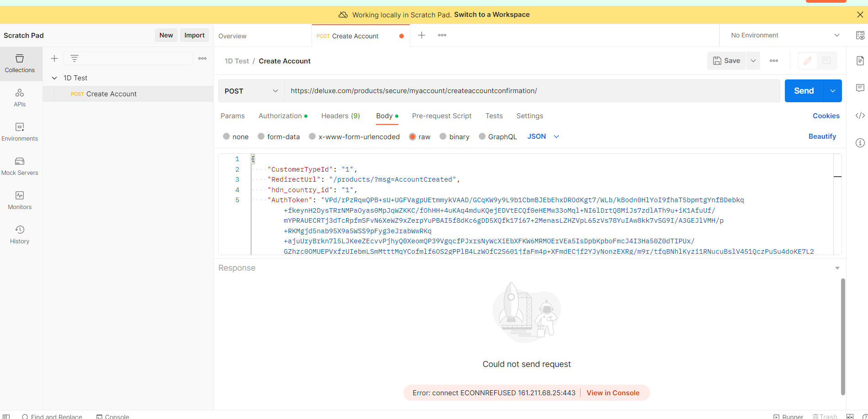Open the code snippet panel icon
This screenshot has width=868, height=419.
860,115
